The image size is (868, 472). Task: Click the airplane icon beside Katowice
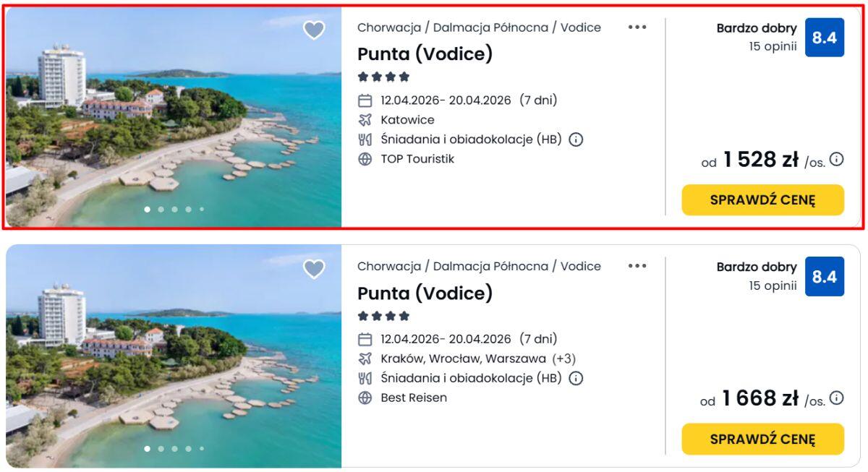tap(365, 120)
